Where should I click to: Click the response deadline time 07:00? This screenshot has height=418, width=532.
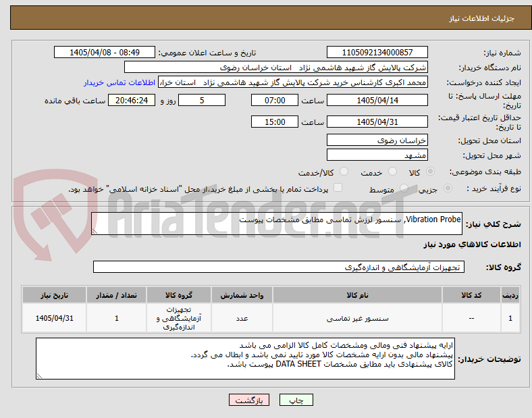pyautogui.click(x=275, y=100)
